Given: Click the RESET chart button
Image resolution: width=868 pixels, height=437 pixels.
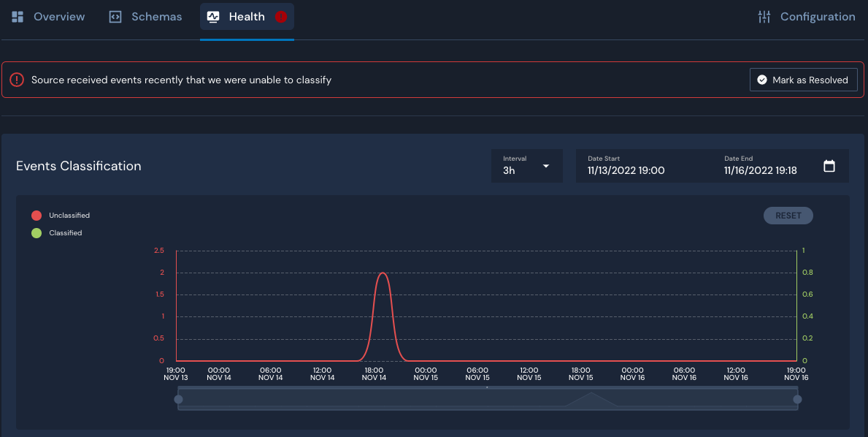Looking at the screenshot, I should 788,216.
